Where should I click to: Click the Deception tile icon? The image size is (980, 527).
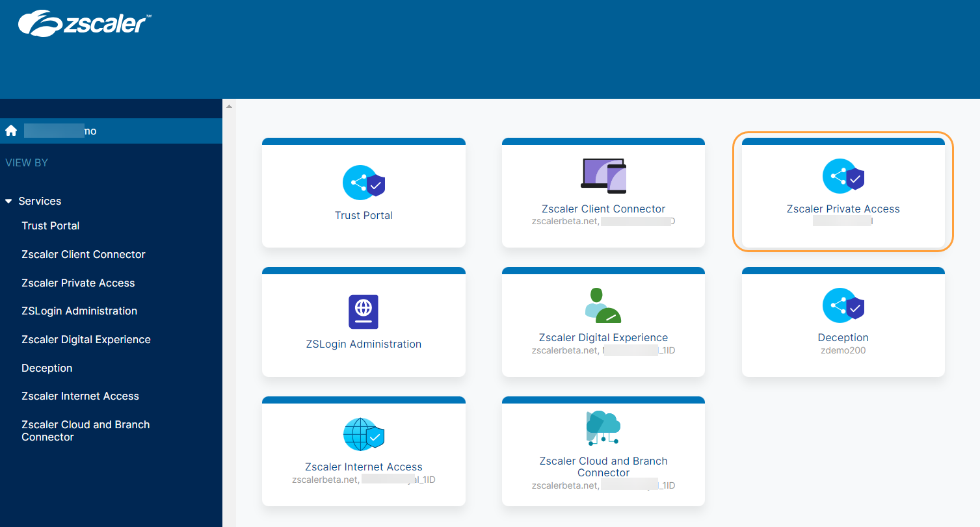[x=843, y=305]
